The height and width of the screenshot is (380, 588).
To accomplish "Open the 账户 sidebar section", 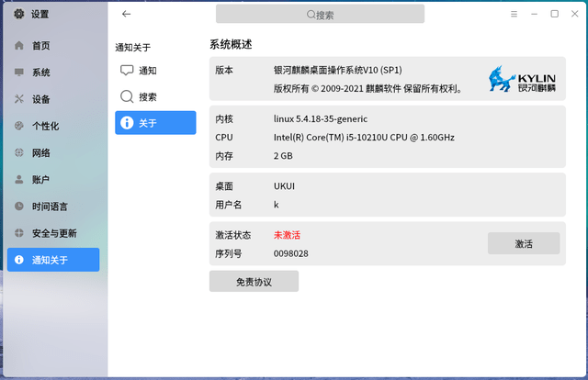I will tap(53, 180).
